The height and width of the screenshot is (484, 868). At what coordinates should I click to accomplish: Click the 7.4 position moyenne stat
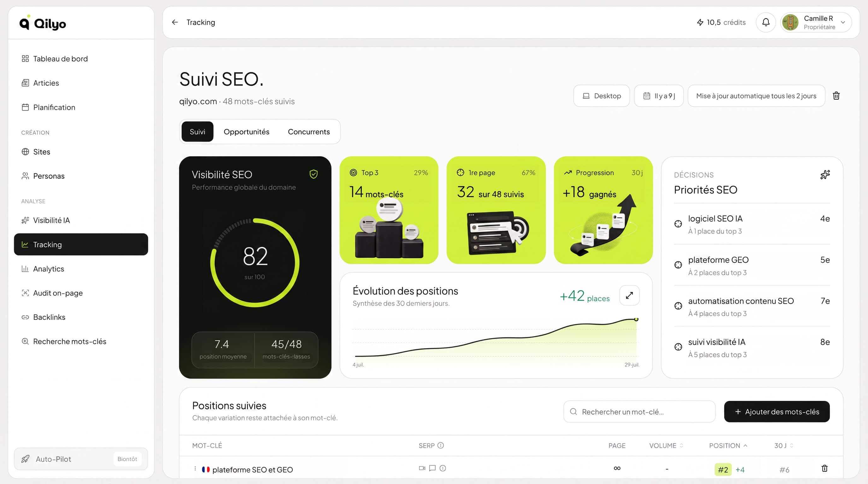[223, 350]
